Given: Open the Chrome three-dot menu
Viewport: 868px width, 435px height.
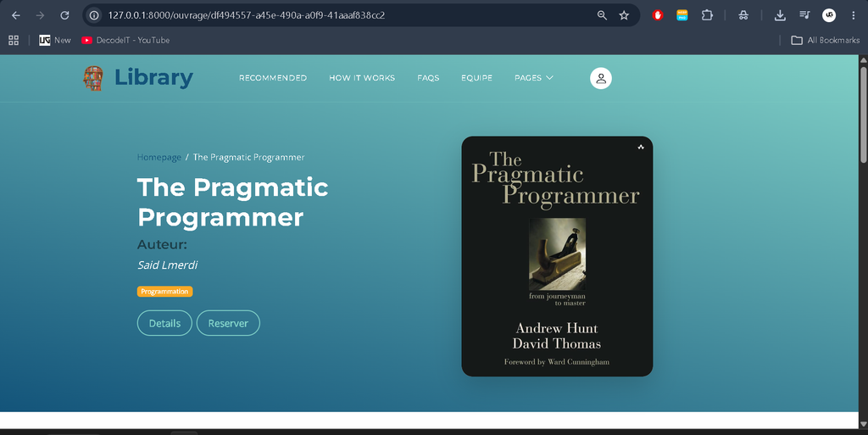Looking at the screenshot, I should [x=853, y=15].
